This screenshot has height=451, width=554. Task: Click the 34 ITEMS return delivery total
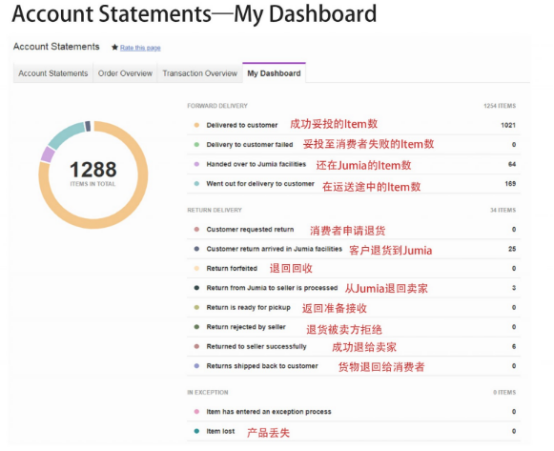[503, 210]
